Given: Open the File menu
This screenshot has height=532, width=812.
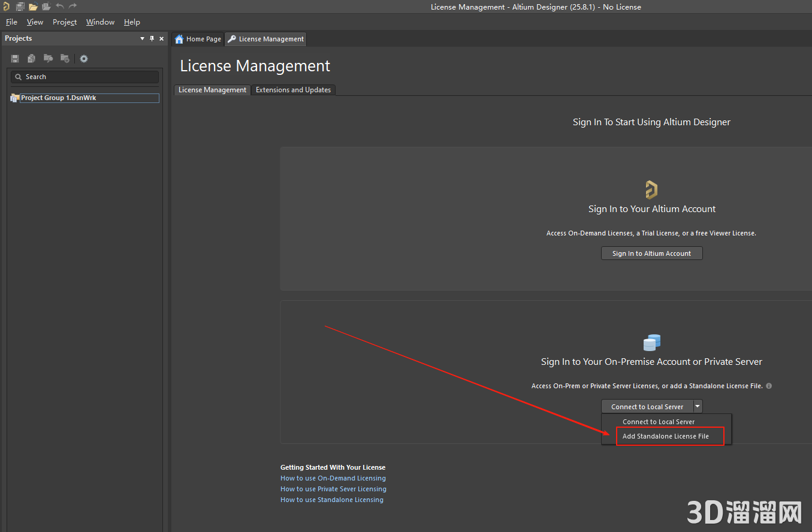Looking at the screenshot, I should coord(11,22).
